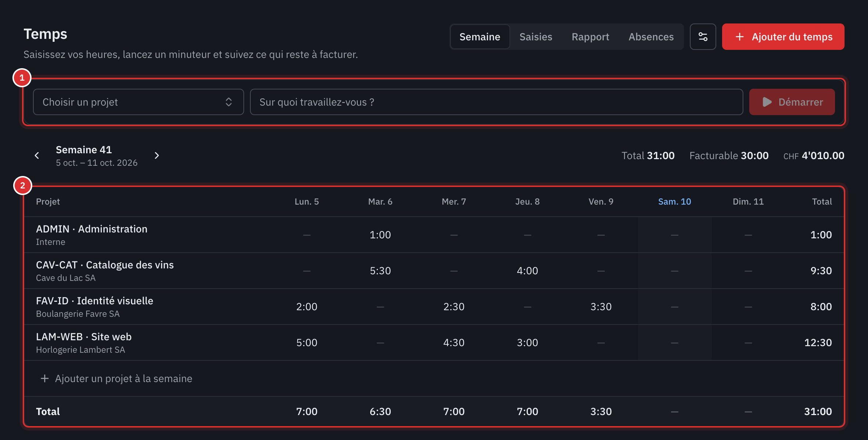Click the Semaine 41 week label
This screenshot has width=868, height=440.
tap(84, 150)
